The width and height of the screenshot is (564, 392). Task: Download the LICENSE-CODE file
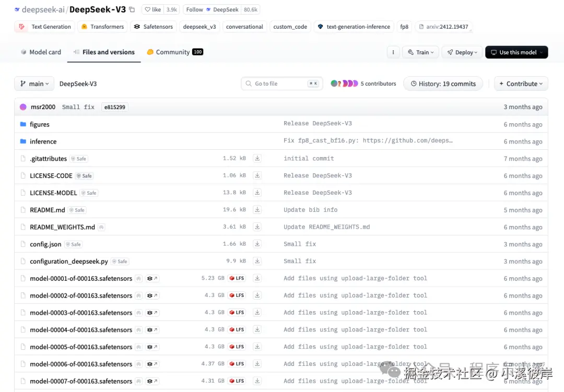257,175
